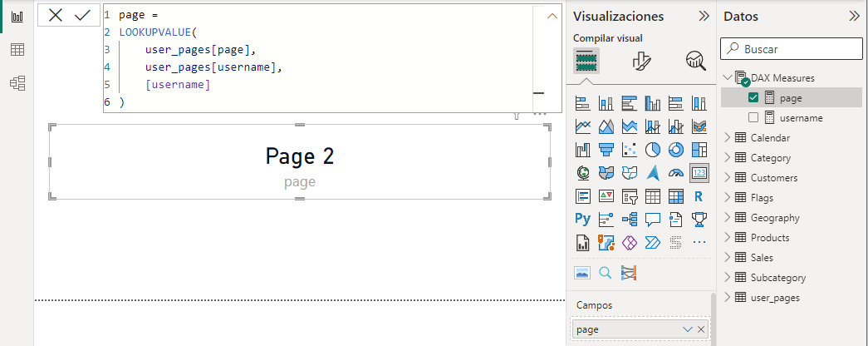The width and height of the screenshot is (868, 346).
Task: Open the page field dropdown in Campos
Action: click(687, 330)
